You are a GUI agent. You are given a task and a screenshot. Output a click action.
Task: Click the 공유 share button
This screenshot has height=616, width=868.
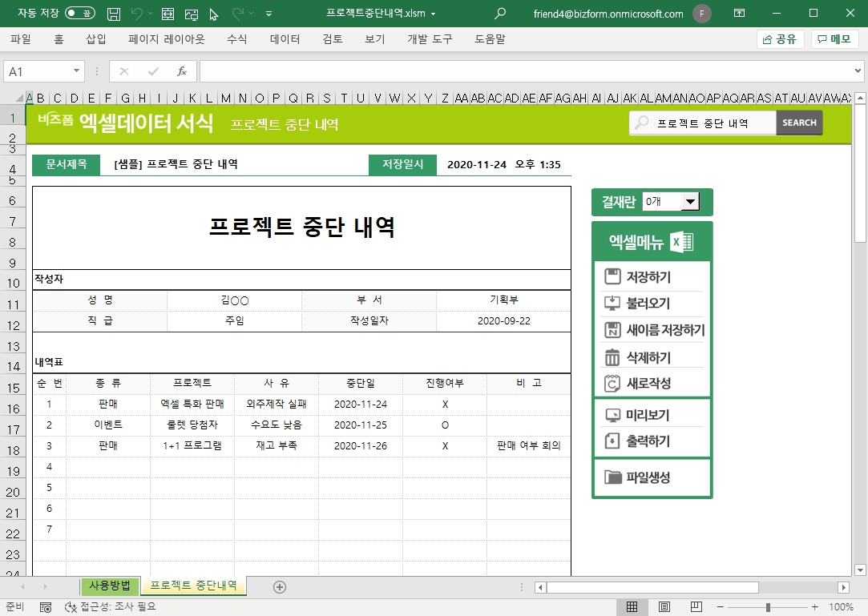coord(780,39)
